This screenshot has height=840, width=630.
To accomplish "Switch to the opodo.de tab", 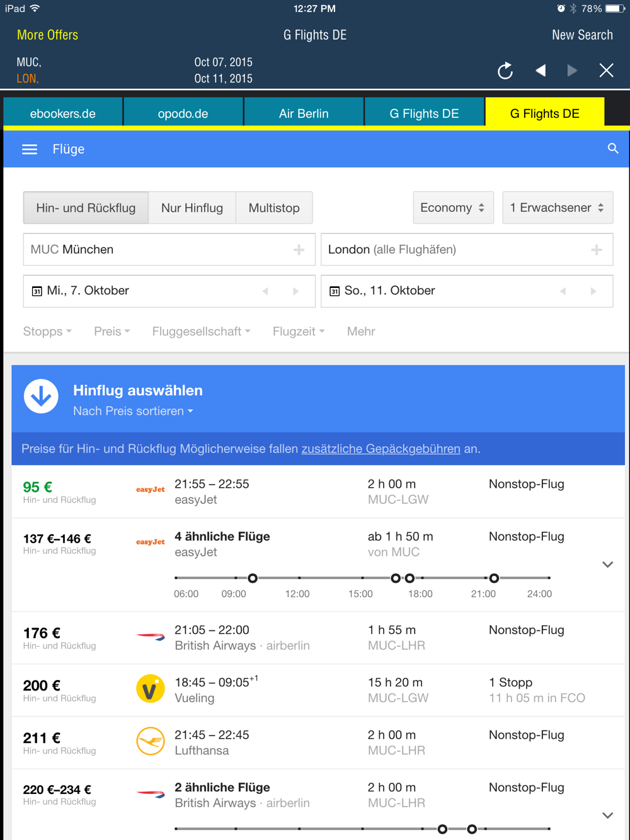I will pyautogui.click(x=183, y=113).
